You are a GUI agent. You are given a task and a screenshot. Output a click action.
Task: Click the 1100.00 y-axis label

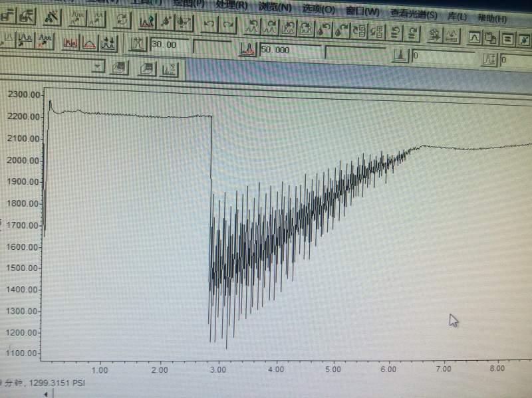tap(21, 353)
